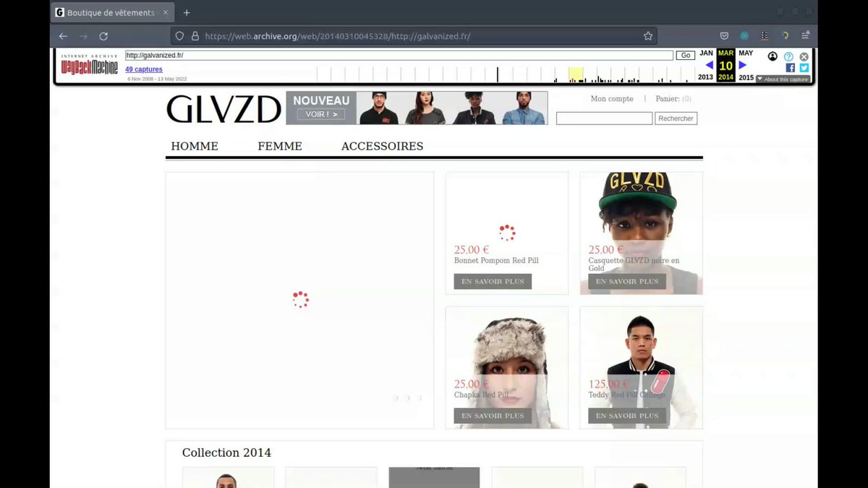Open the Firefox application menu
Viewport: 868px width, 488px height.
[805, 35]
